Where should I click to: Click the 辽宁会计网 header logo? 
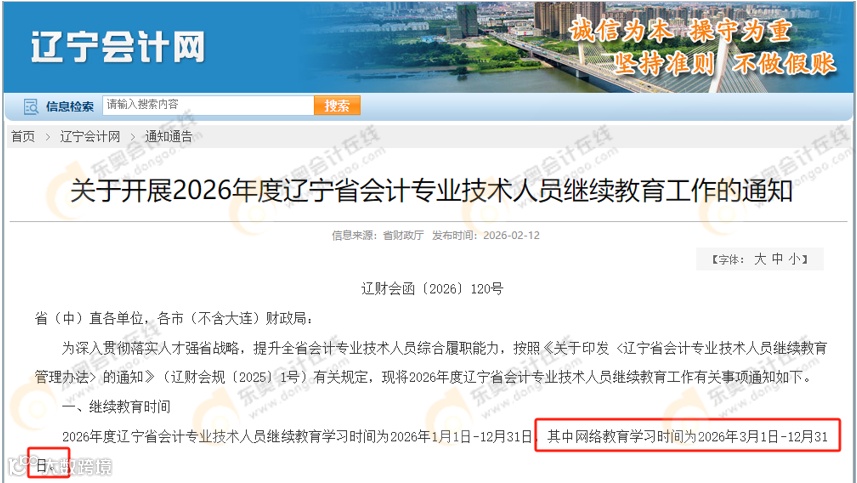[118, 48]
